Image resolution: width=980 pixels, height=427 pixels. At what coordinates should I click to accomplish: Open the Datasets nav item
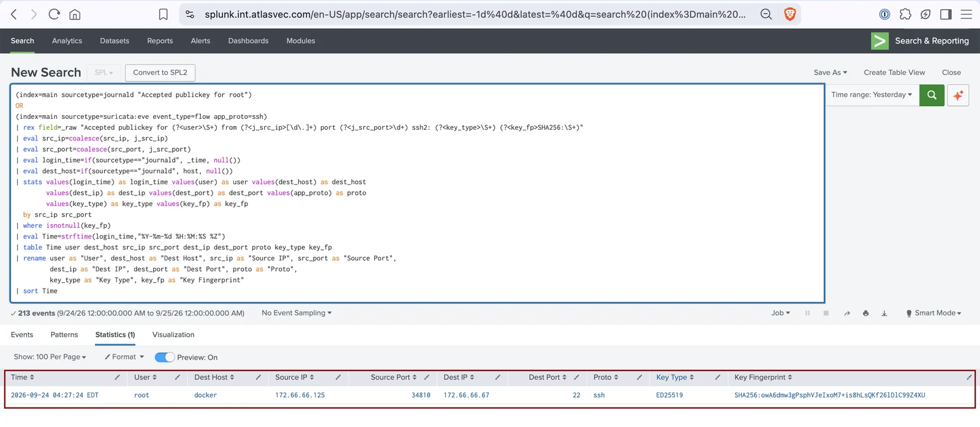tap(115, 41)
